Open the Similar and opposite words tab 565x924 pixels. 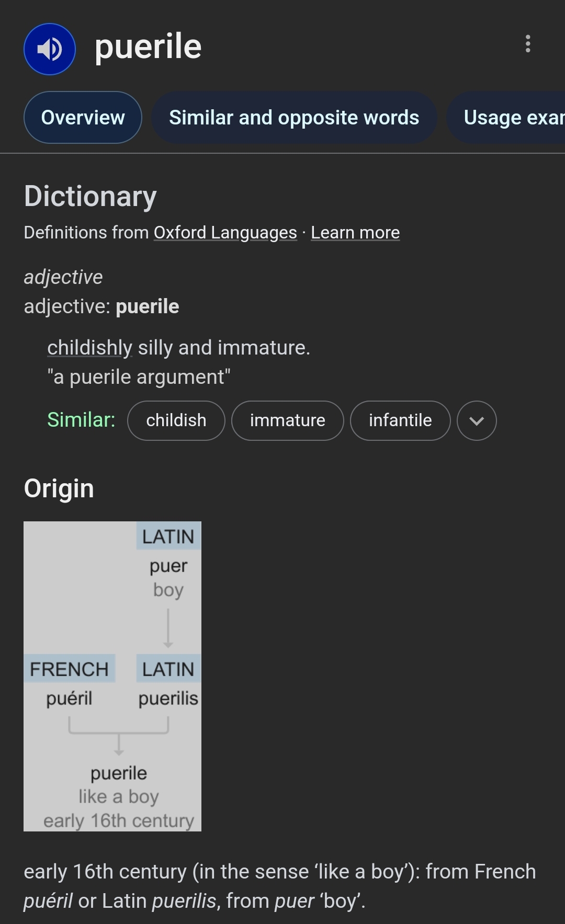[x=294, y=118]
